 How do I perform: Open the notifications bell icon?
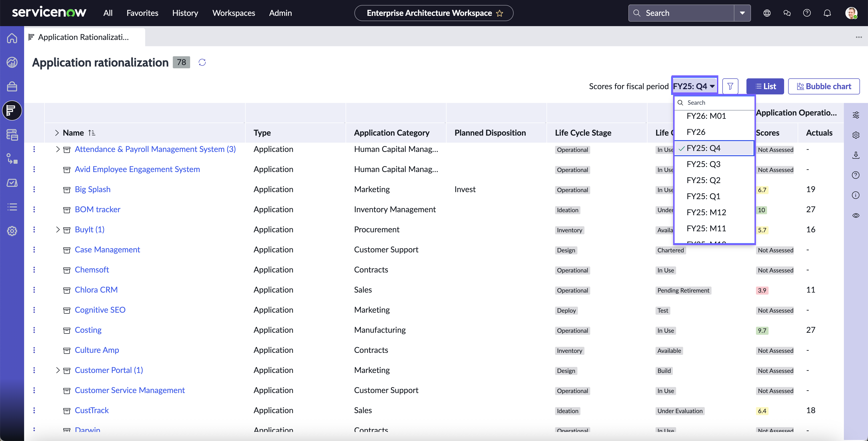pyautogui.click(x=827, y=13)
